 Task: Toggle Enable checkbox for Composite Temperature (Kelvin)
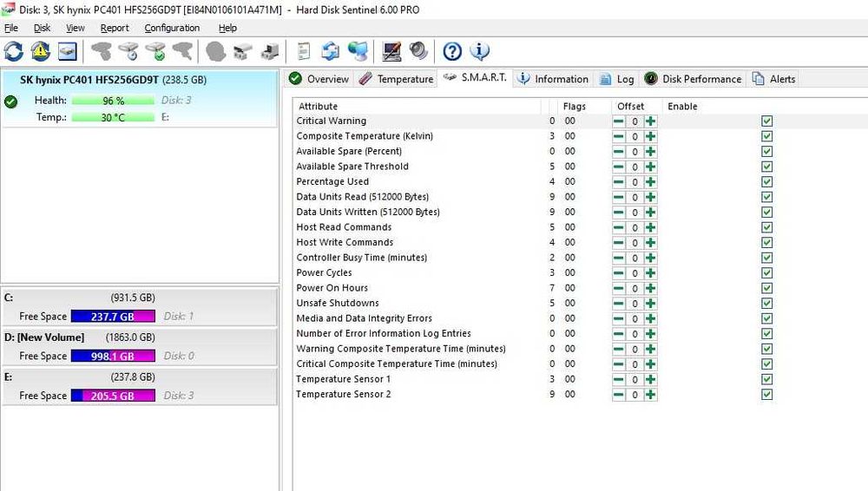click(x=766, y=136)
